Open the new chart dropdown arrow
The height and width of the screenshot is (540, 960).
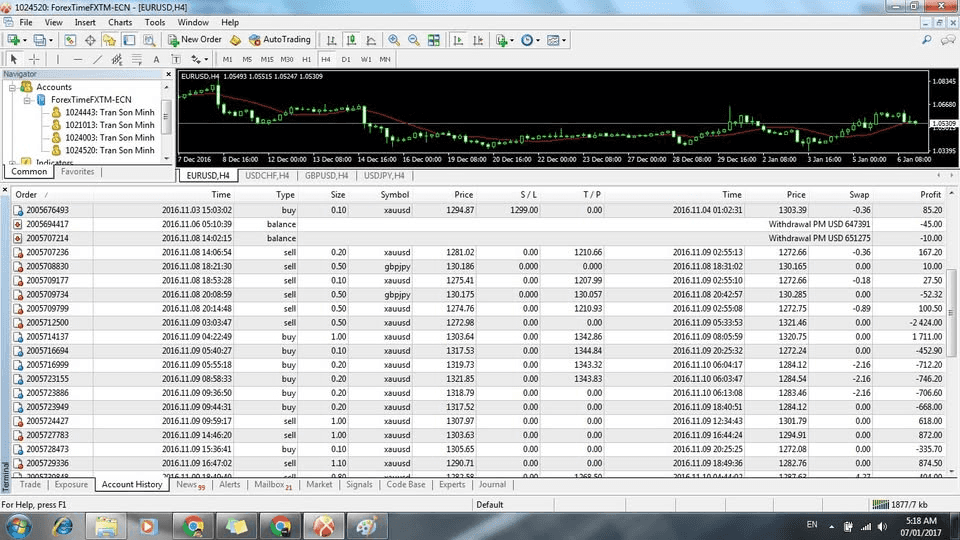point(25,40)
